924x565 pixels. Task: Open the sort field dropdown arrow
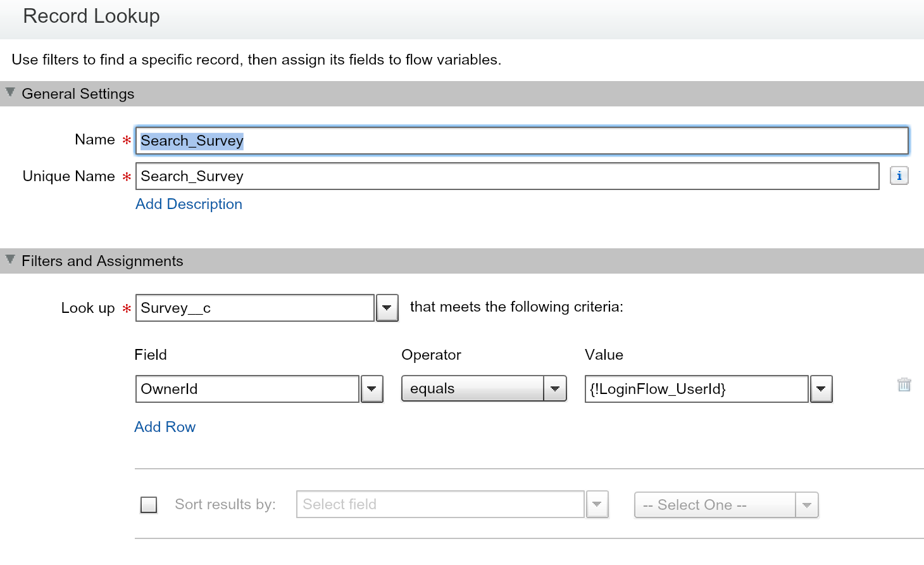coord(597,505)
